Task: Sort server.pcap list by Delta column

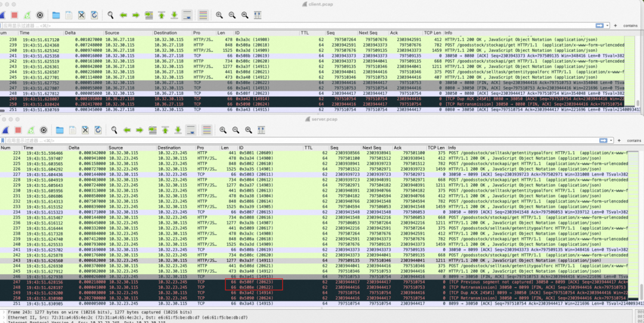Action: click(x=88, y=147)
